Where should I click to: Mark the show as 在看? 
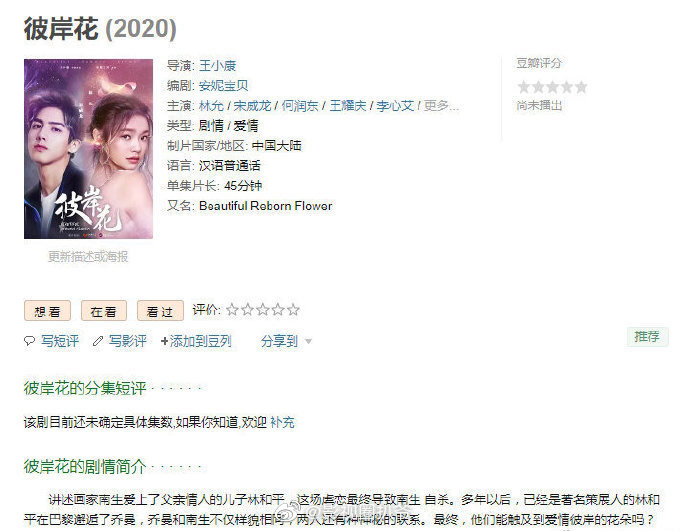(x=104, y=311)
